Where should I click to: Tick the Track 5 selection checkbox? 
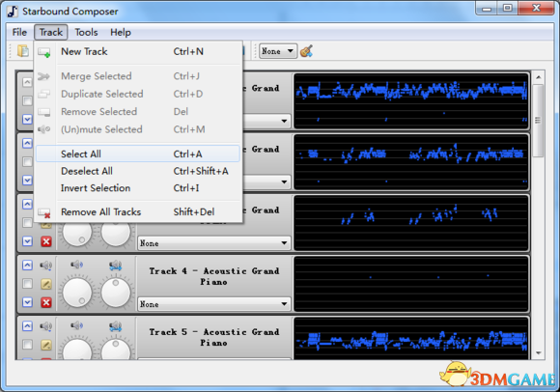pos(27,345)
